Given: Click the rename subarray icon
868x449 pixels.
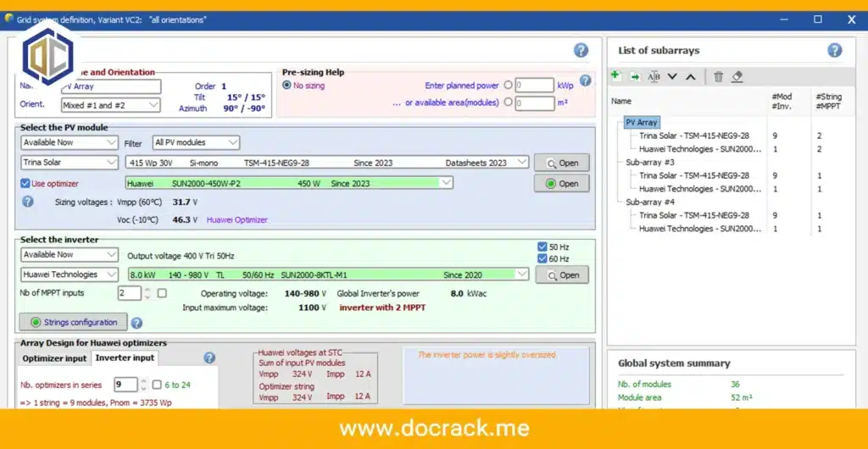Looking at the screenshot, I should 654,77.
